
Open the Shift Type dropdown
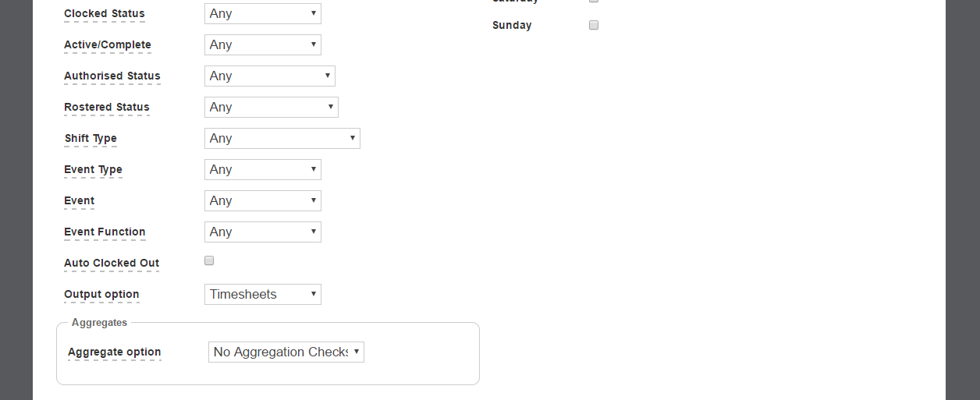(x=282, y=138)
